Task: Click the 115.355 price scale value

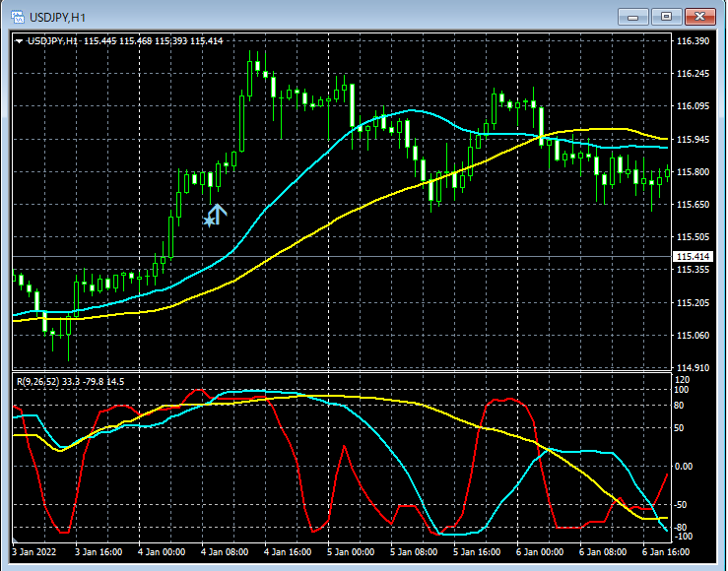Action: point(693,270)
